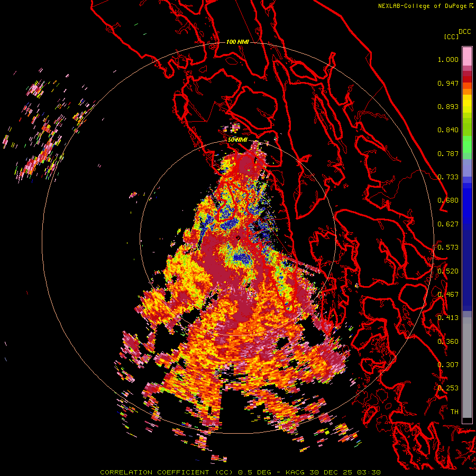The width and height of the screenshot is (476, 476).
Task: Click the 0.893 color scale value
Action: 448,106
